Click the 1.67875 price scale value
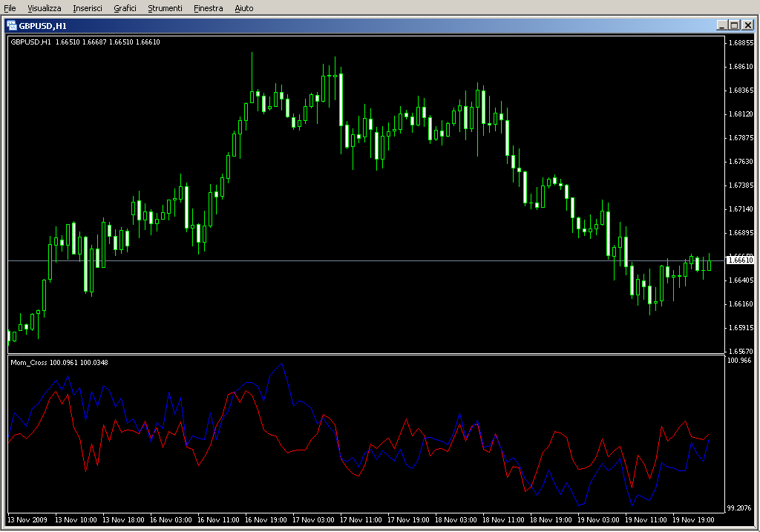Viewport: 760px width, 532px height. 741,137
